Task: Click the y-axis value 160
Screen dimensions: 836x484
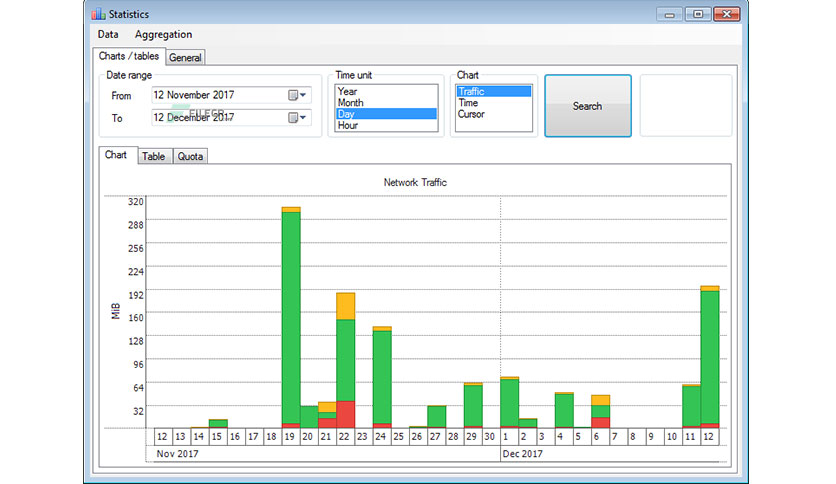Action: [135, 318]
